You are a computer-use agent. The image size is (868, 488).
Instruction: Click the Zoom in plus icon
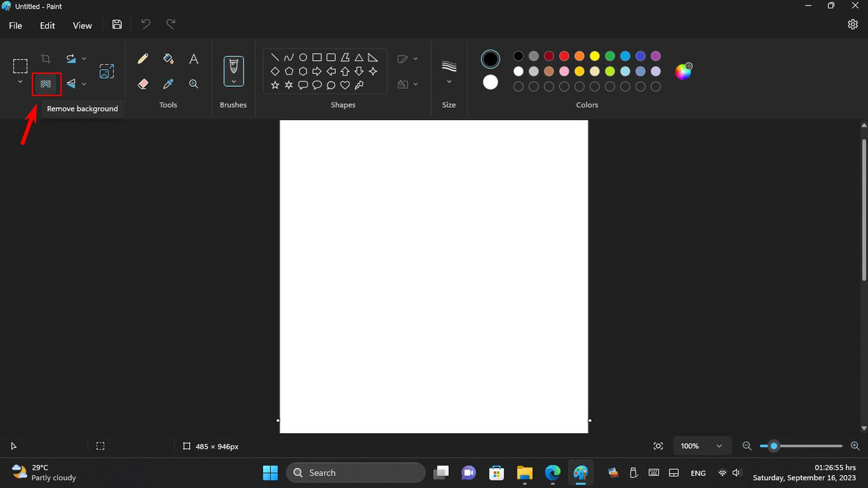(854, 446)
